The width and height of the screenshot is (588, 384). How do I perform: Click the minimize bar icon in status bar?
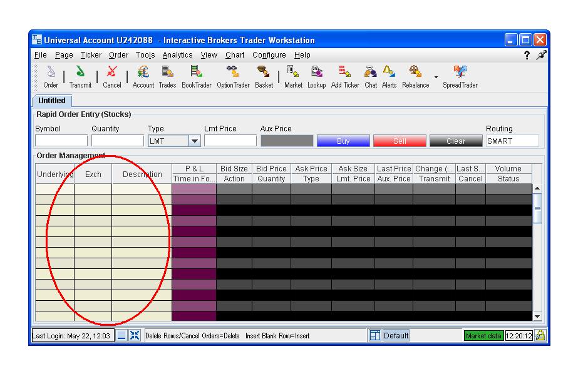pos(121,335)
